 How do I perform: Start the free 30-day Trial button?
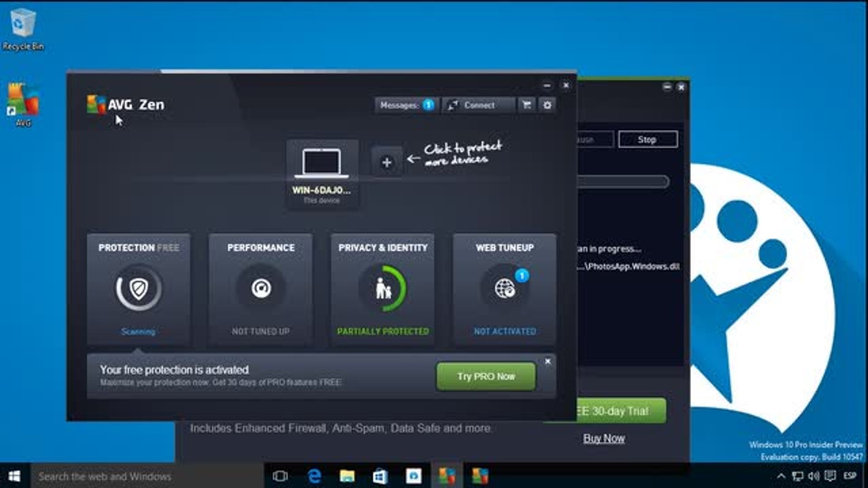coord(622,411)
